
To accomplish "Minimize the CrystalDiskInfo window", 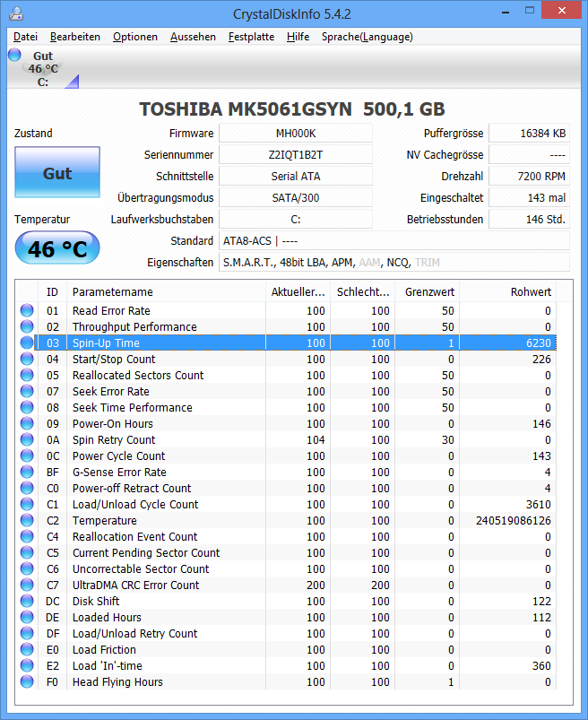I will [506, 12].
